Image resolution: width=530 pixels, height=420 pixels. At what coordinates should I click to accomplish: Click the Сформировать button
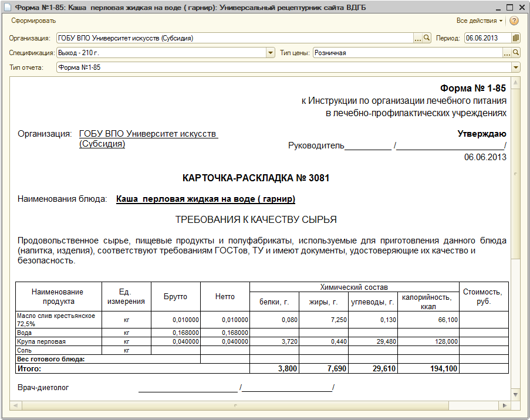pyautogui.click(x=33, y=21)
